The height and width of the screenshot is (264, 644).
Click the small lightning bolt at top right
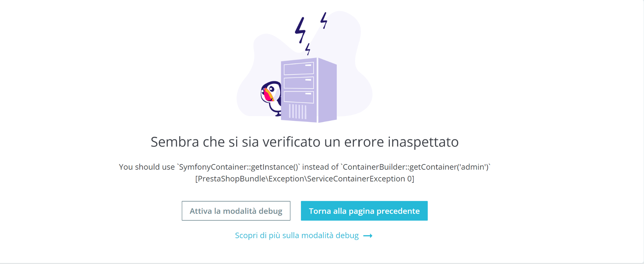point(324,20)
